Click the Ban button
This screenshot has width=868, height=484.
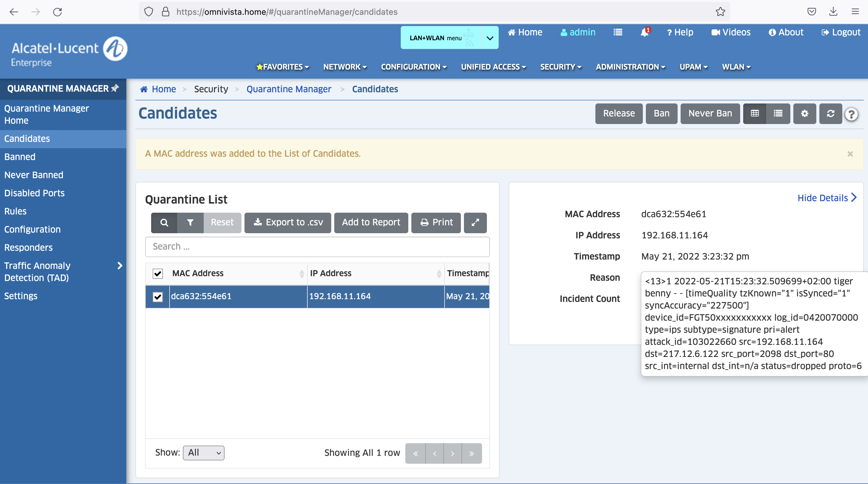(661, 113)
